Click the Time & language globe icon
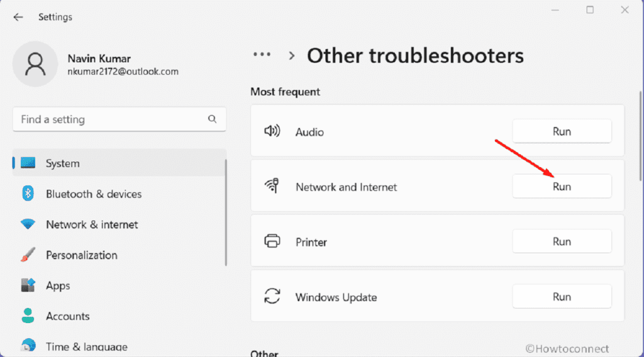This screenshot has width=644, height=357. [x=28, y=346]
